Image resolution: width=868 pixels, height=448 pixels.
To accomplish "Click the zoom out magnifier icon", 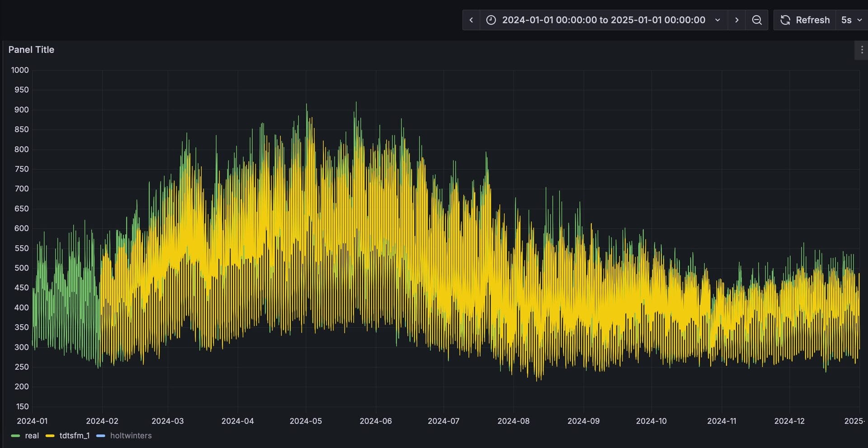I will point(757,20).
